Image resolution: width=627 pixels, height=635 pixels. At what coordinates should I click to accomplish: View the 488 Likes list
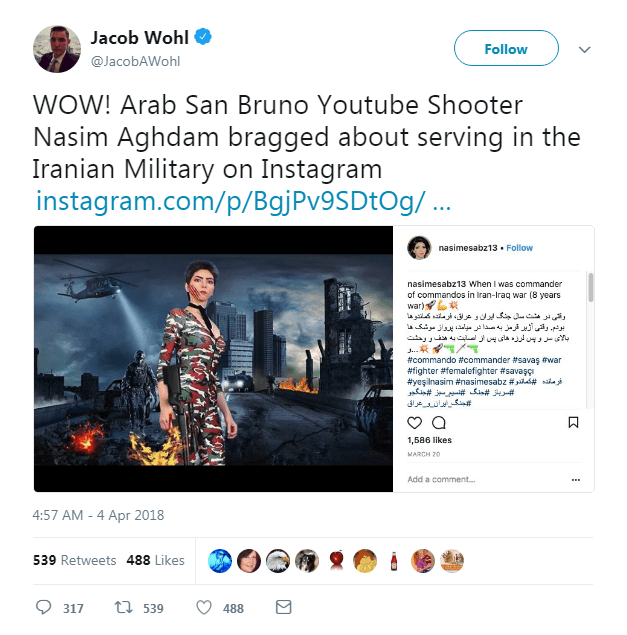coord(156,560)
